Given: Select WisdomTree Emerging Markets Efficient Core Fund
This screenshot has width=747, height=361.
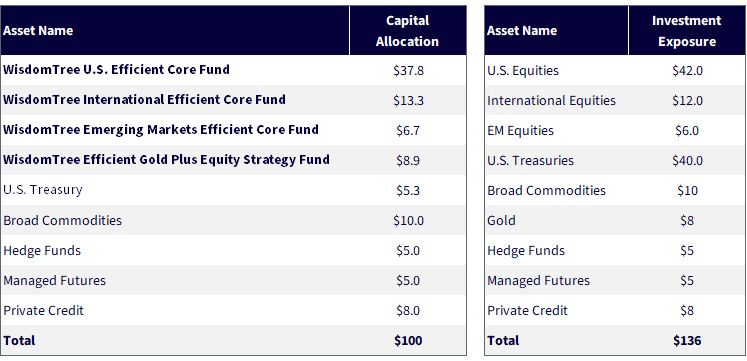Looking at the screenshot, I should [161, 130].
